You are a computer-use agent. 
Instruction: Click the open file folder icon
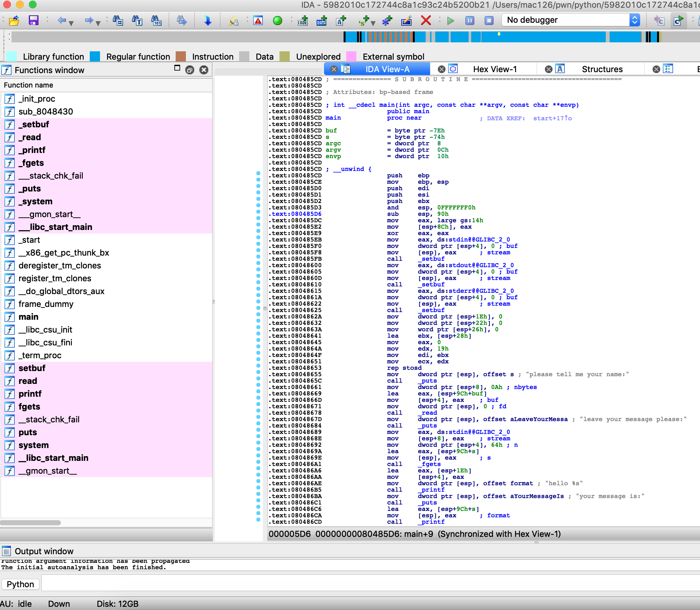(14, 21)
